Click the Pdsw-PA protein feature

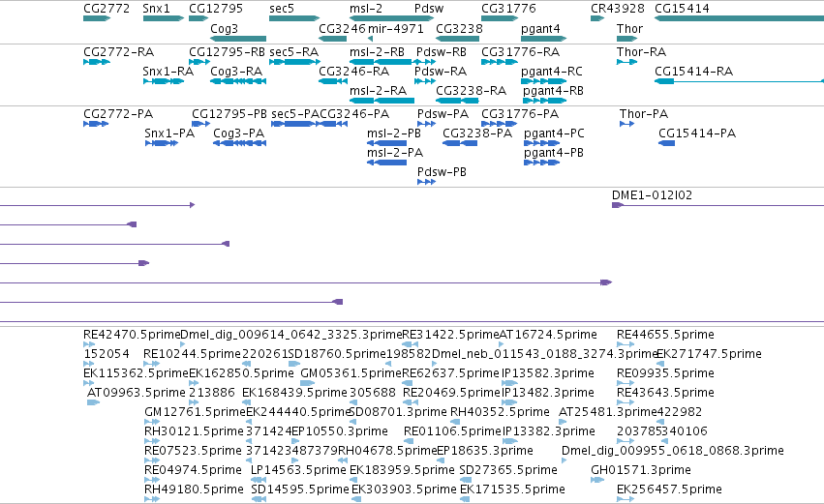click(427, 124)
